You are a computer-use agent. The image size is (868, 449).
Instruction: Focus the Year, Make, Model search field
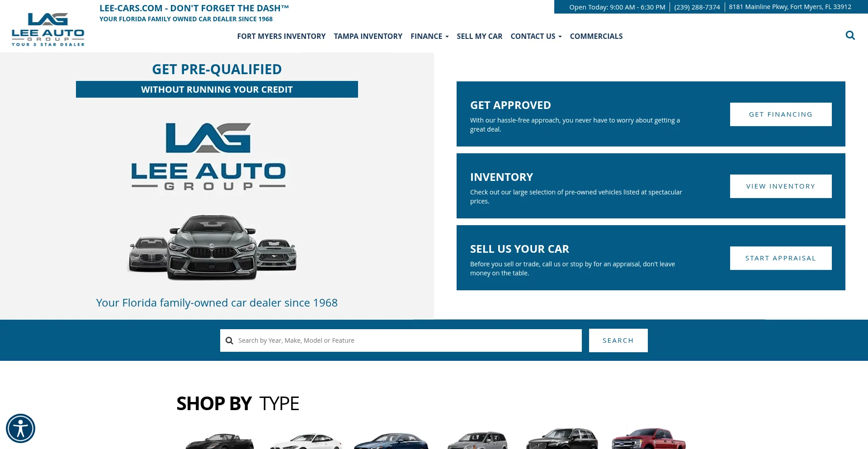[x=401, y=340]
